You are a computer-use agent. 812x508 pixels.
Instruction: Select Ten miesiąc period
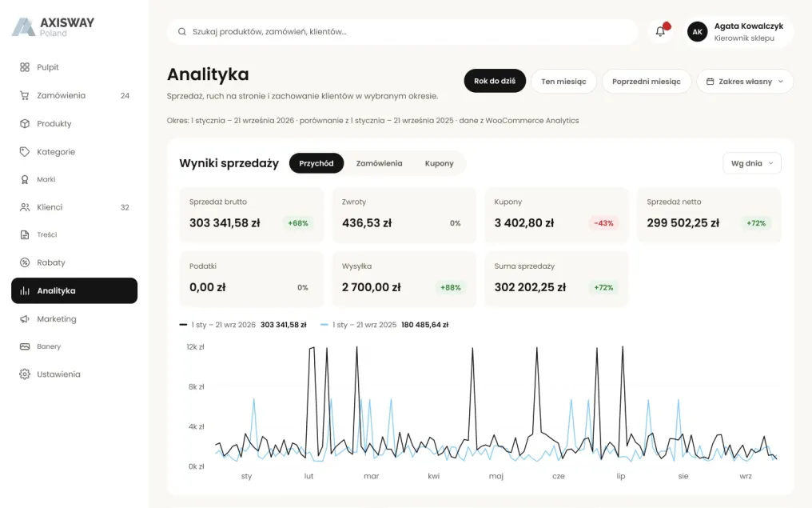(x=563, y=82)
